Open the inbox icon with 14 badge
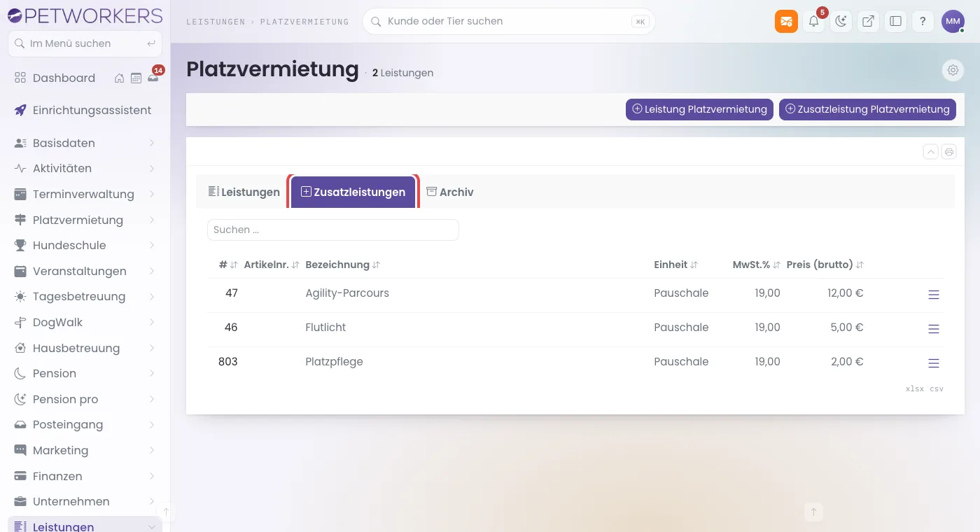Image resolution: width=980 pixels, height=532 pixels. tap(153, 77)
